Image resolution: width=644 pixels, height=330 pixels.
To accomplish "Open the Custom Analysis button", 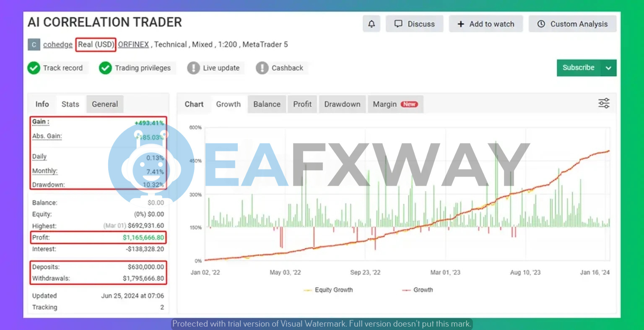I will click(572, 24).
